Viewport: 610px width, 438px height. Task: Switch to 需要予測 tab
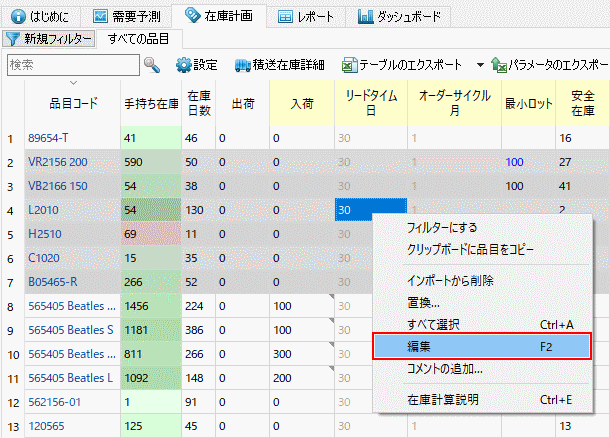(x=126, y=16)
